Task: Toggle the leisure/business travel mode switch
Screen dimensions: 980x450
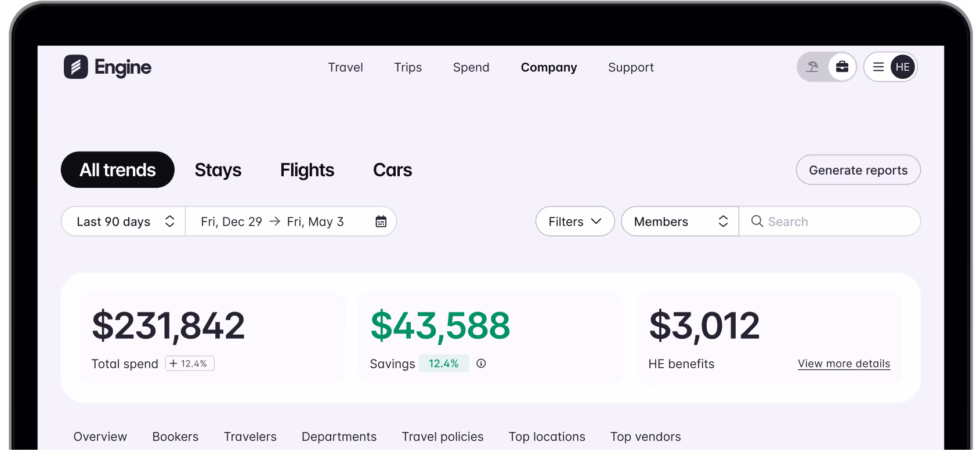Action: pos(827,67)
